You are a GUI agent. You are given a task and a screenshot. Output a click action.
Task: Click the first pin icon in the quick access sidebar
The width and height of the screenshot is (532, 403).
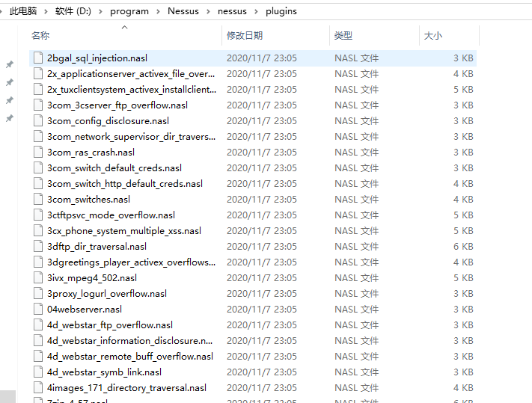tap(10, 64)
